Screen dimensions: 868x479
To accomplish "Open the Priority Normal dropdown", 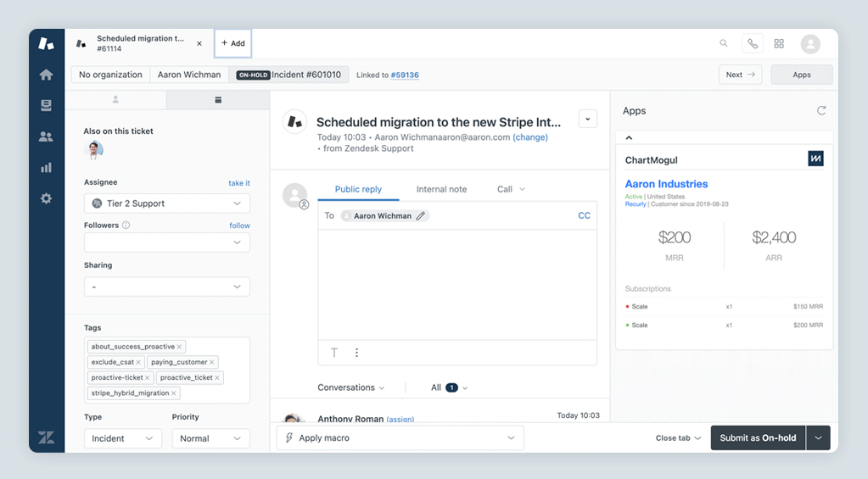I will 210,438.
